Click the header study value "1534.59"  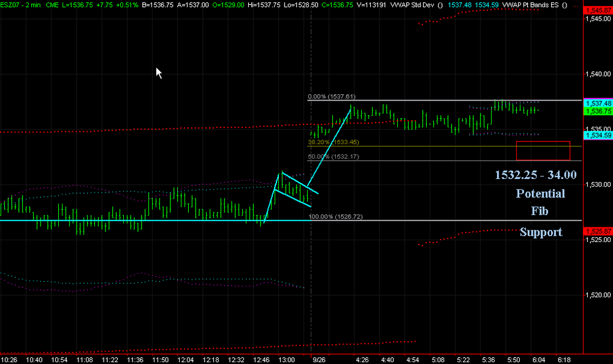point(486,5)
